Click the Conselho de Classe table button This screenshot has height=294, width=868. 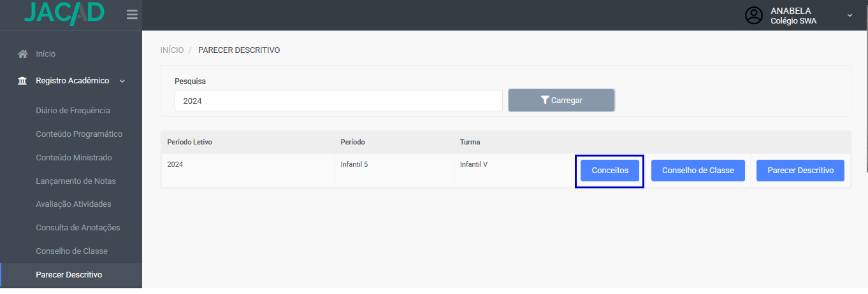click(698, 171)
